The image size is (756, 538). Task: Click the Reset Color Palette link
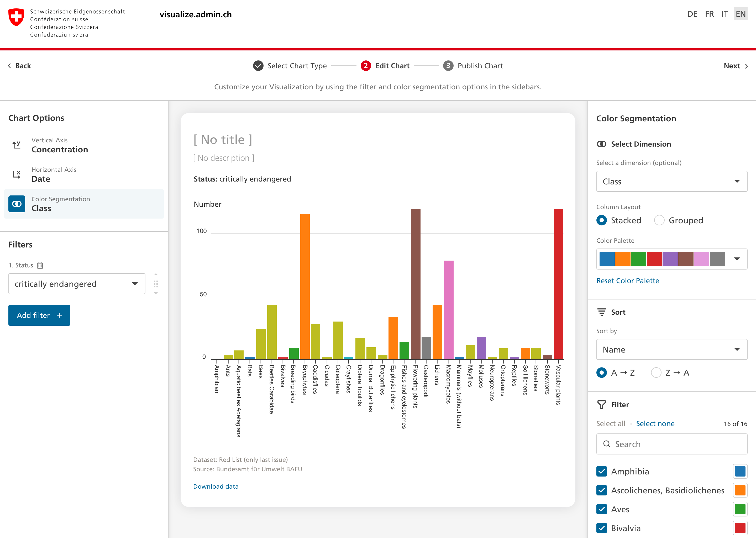pyautogui.click(x=628, y=280)
